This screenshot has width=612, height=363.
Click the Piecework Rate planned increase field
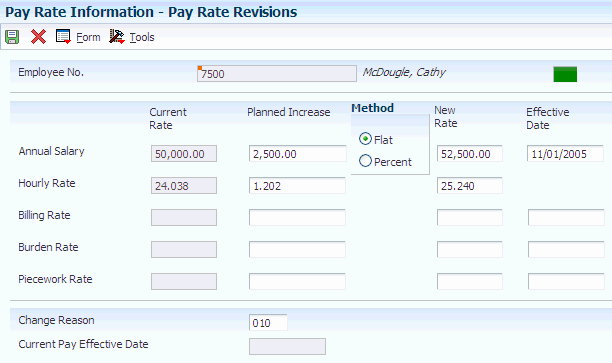click(x=297, y=281)
